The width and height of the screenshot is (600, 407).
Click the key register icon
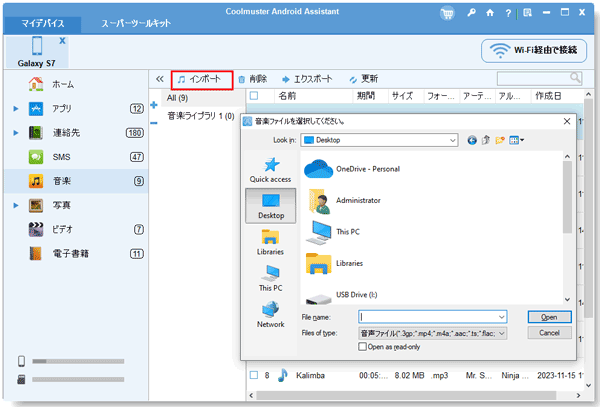click(471, 13)
